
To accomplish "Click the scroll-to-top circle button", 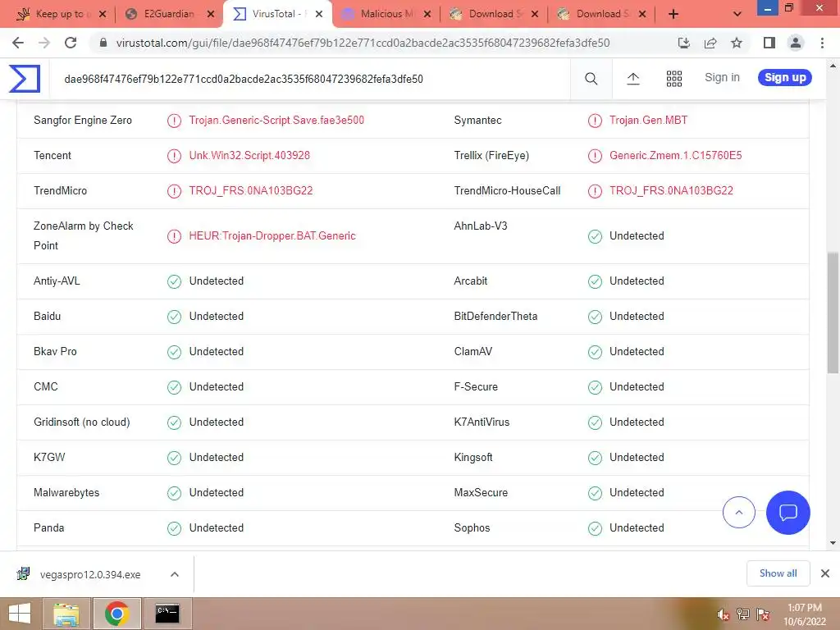I will pyautogui.click(x=739, y=512).
